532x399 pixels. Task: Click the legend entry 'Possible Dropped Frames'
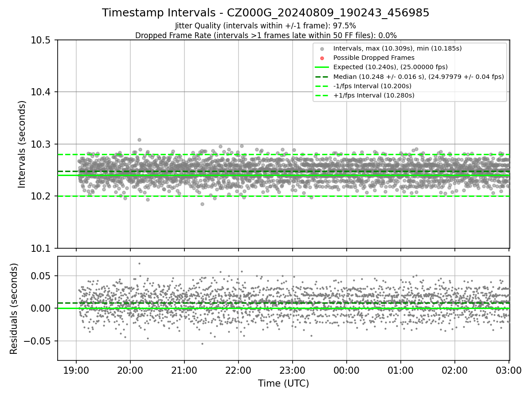374,58
